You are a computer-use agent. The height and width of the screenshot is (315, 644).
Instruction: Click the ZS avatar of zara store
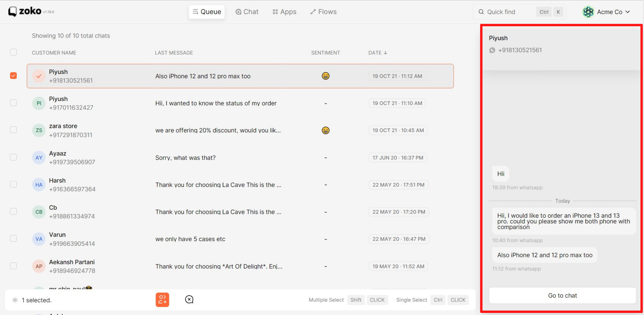[x=39, y=130]
